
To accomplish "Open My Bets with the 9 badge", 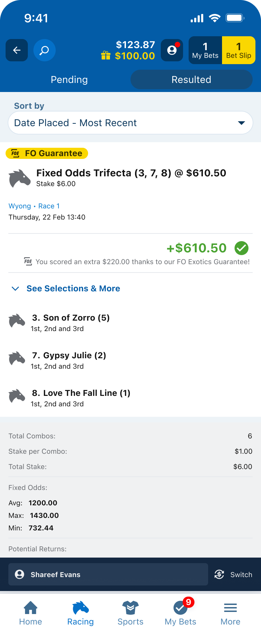I will (180, 614).
